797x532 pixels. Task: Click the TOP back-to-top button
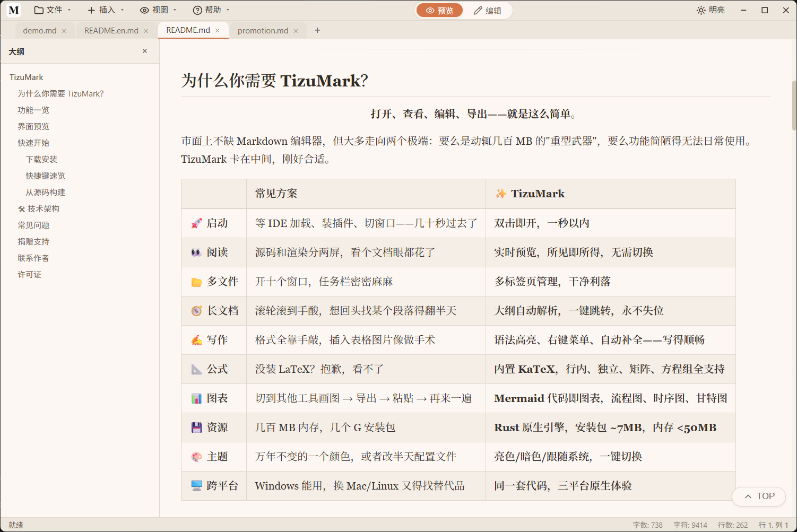[759, 496]
